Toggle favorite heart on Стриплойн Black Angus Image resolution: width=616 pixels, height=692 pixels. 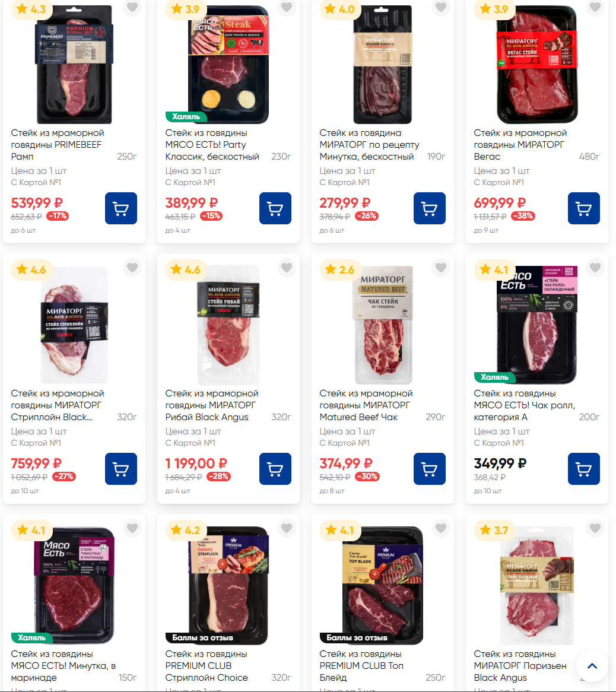tap(132, 268)
